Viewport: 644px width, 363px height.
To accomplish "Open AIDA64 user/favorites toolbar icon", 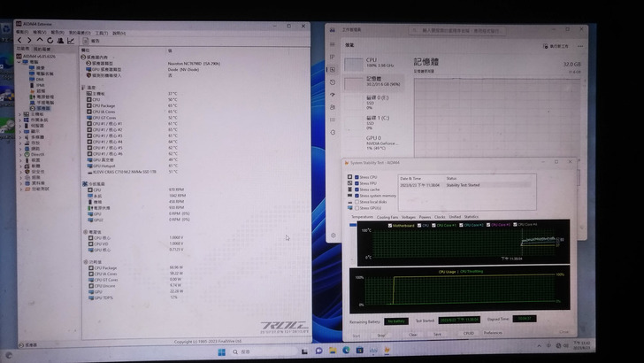I will click(x=60, y=41).
